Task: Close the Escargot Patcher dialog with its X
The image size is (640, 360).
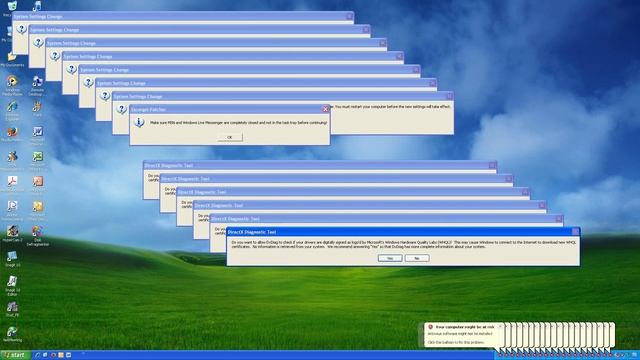Action: pyautogui.click(x=325, y=109)
